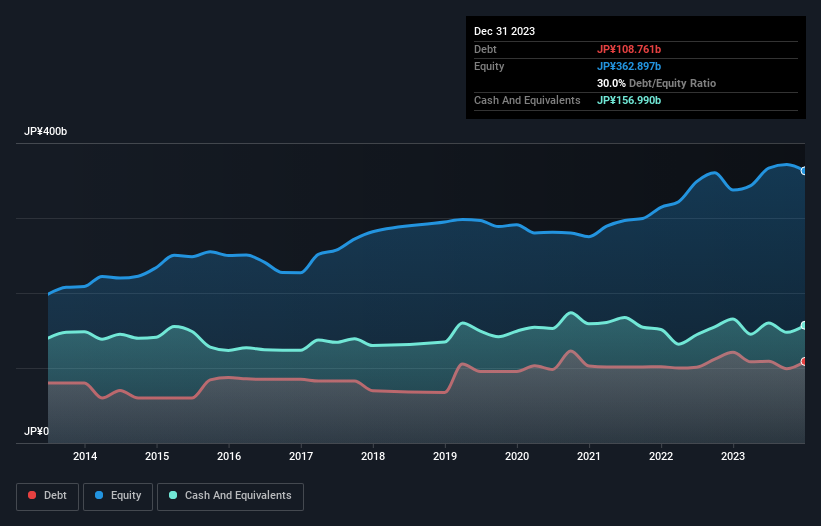821x526 pixels.
Task: Click the red Debt endpoint marker
Action: 804,362
